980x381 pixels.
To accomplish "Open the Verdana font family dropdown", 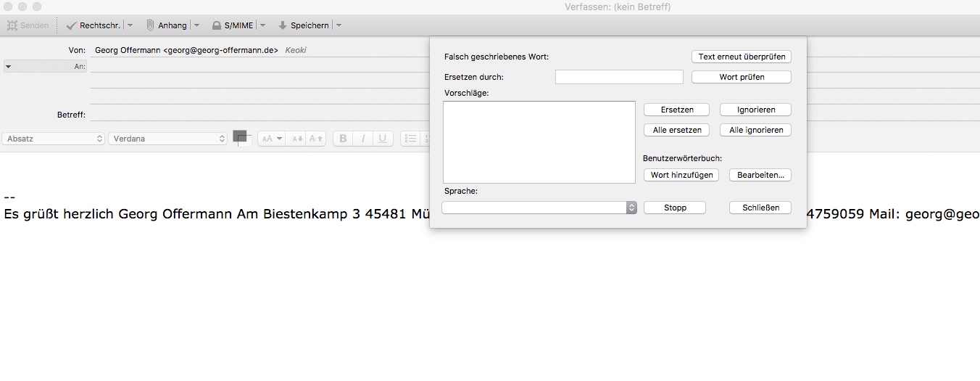I will pyautogui.click(x=167, y=139).
